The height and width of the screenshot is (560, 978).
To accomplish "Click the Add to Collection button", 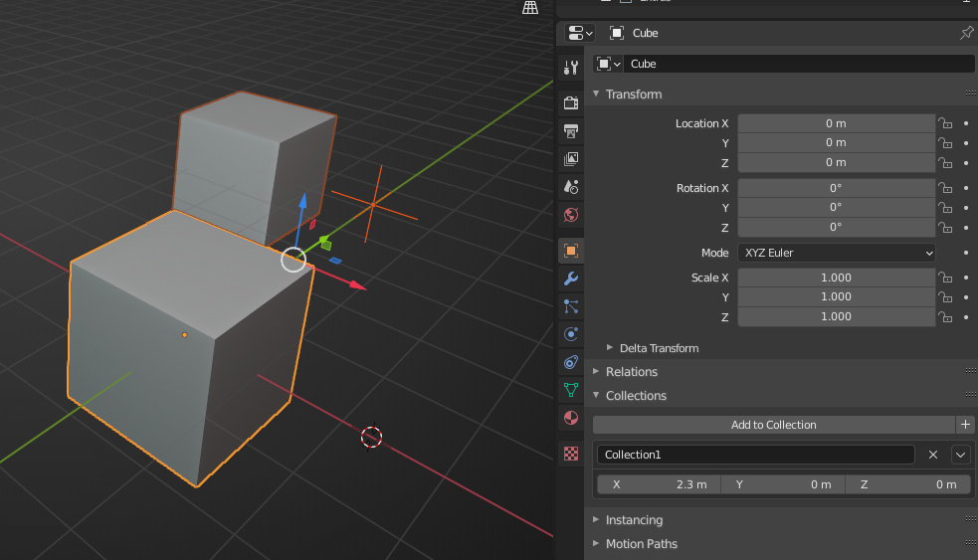I will point(773,425).
